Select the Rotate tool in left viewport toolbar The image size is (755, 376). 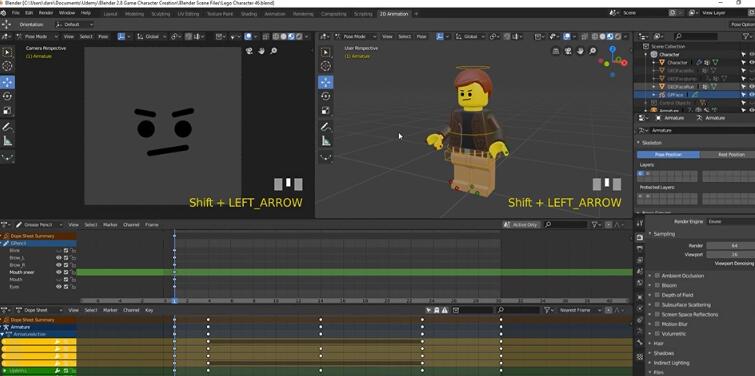point(7,96)
